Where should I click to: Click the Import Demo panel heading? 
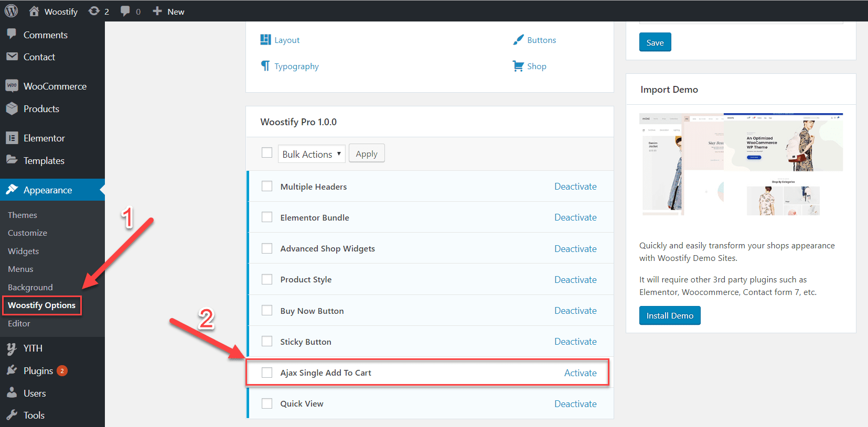(669, 90)
